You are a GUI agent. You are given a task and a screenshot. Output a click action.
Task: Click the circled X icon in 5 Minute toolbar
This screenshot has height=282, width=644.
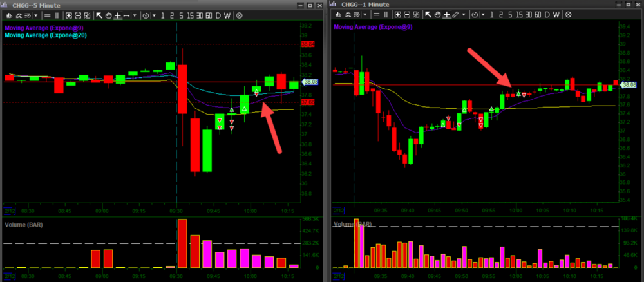coord(239,15)
